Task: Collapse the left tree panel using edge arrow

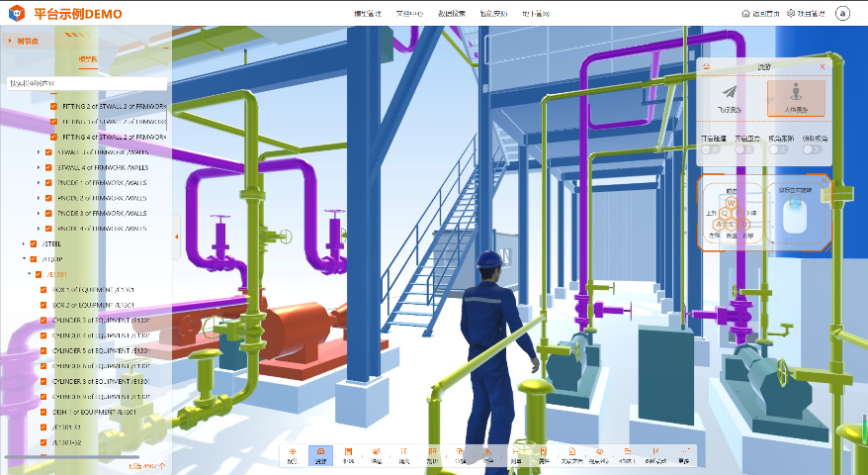Action: tap(176, 237)
